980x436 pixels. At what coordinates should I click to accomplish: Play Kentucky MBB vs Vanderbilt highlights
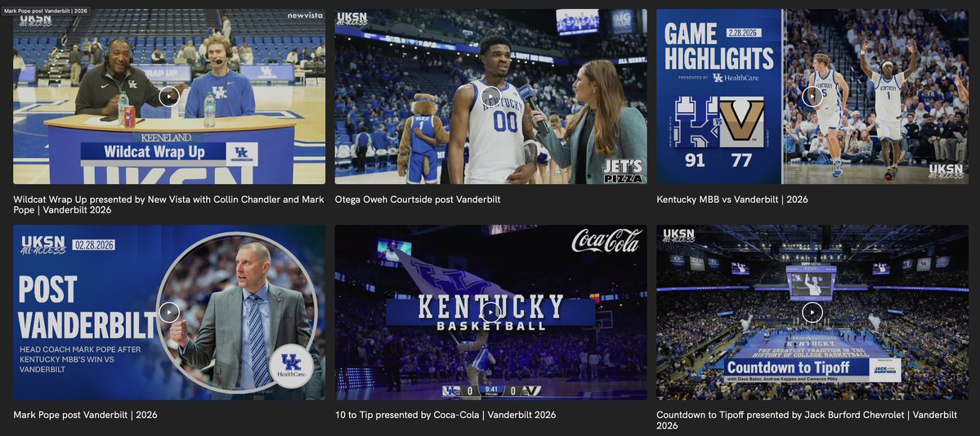[x=812, y=97]
